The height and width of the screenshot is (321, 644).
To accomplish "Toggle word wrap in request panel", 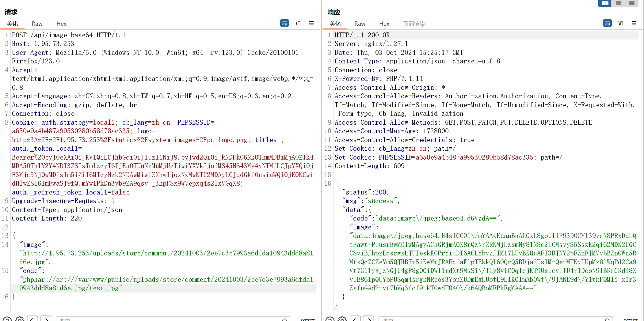I will 284,23.
